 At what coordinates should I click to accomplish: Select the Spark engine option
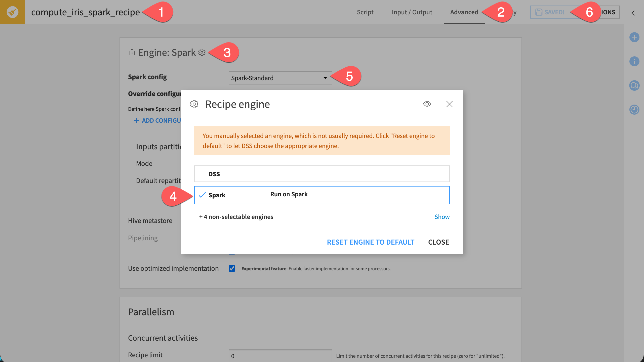coord(322,195)
